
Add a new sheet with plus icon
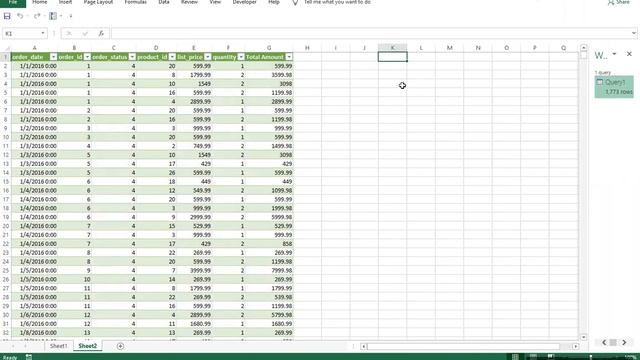120,346
